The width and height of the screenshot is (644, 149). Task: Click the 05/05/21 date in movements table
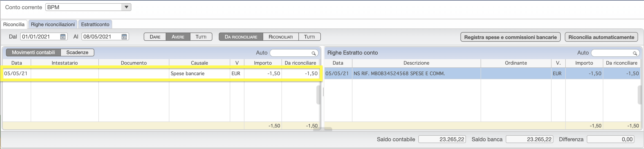pyautogui.click(x=16, y=73)
